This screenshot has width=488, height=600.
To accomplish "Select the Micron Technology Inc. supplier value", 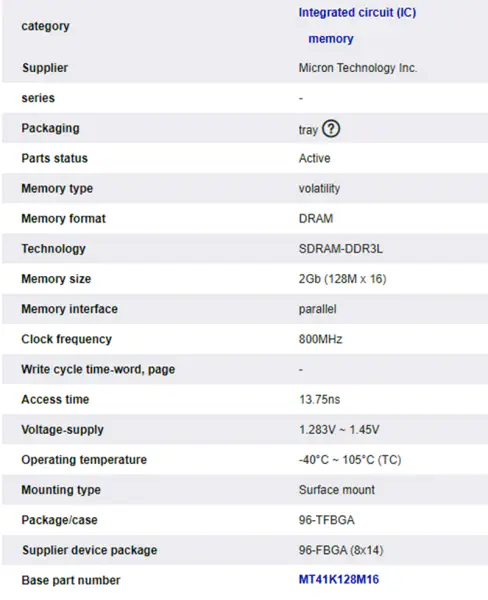I will click(358, 68).
